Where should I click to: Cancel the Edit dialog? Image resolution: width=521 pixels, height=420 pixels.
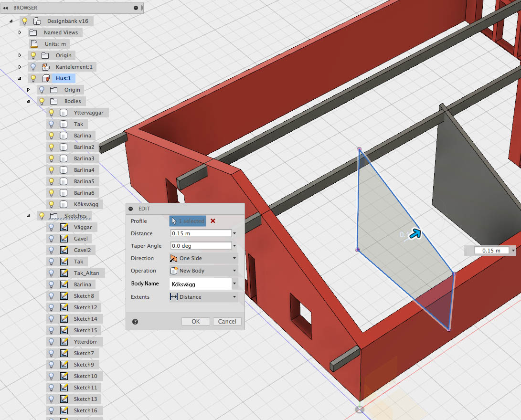(227, 321)
